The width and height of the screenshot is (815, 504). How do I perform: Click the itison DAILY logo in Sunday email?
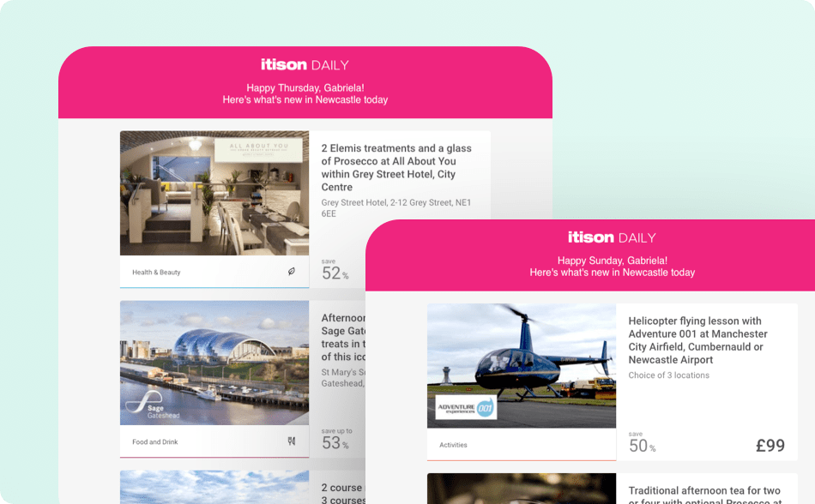(x=612, y=237)
